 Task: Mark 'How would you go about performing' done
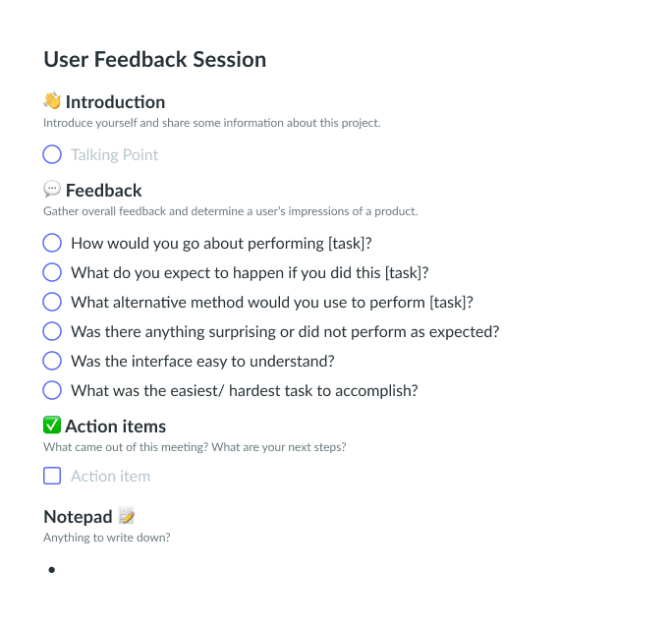(x=52, y=243)
